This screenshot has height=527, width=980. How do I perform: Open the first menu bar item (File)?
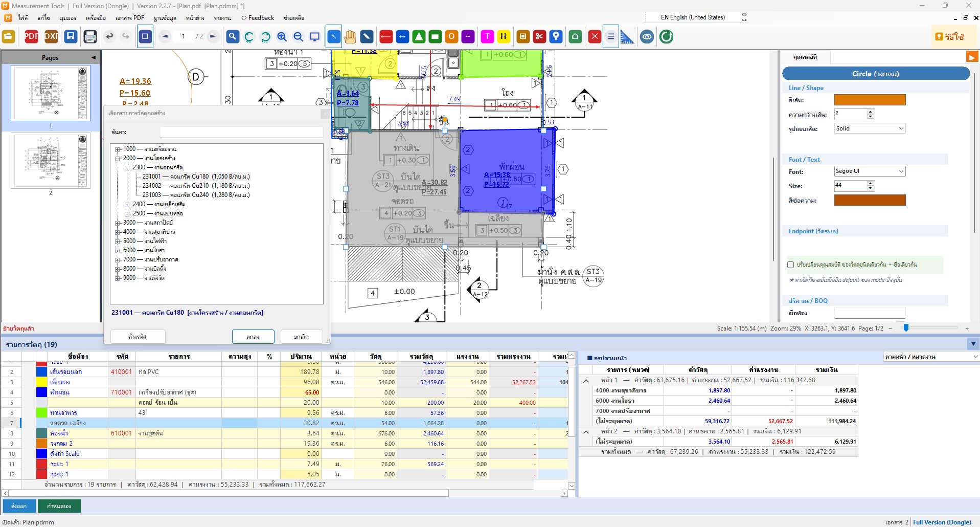click(23, 18)
